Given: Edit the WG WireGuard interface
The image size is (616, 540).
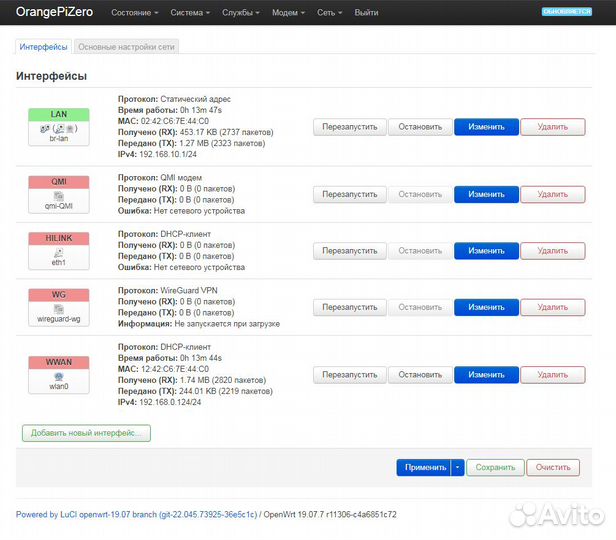Looking at the screenshot, I should [486, 308].
